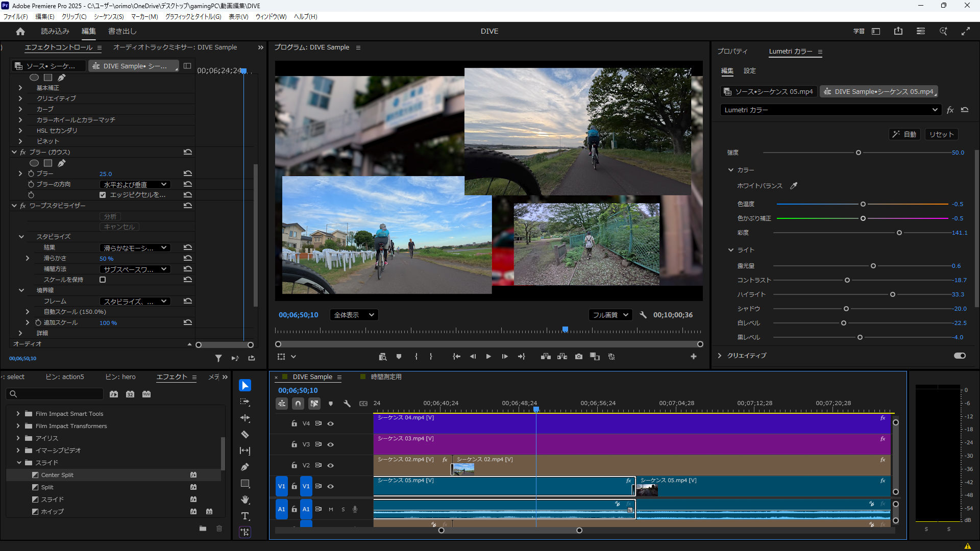Select the Hand tool
Image resolution: width=980 pixels, height=551 pixels.
pos(245,500)
